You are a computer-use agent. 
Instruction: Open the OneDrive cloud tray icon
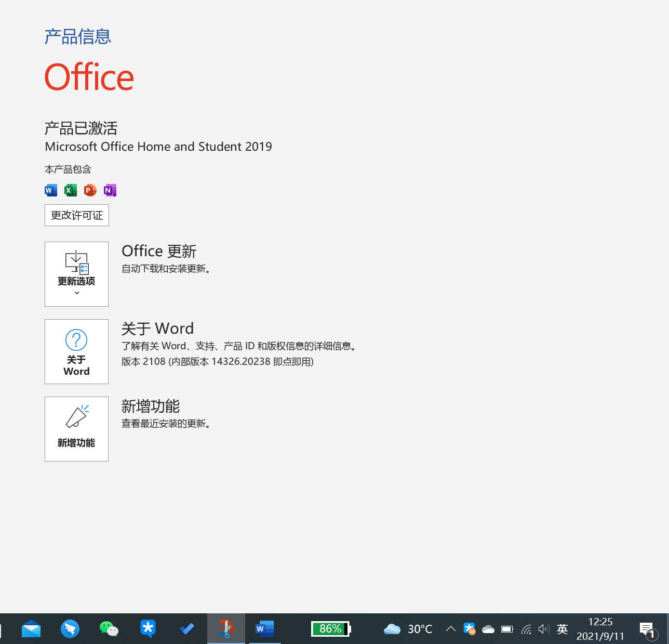pyautogui.click(x=488, y=629)
